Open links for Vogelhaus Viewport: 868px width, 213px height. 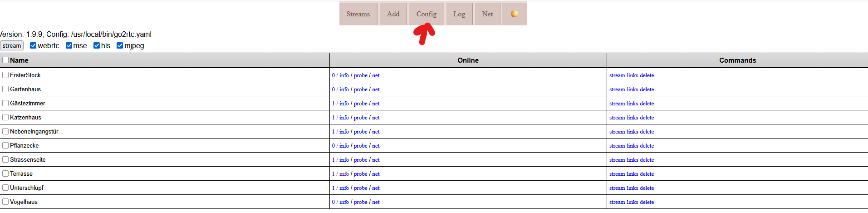[x=633, y=202]
